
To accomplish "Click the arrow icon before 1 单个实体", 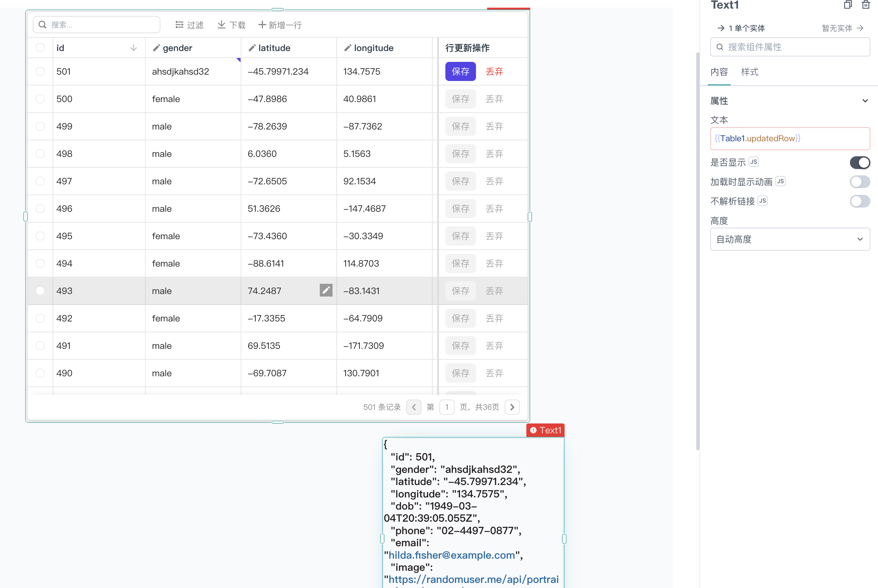I will [x=721, y=28].
